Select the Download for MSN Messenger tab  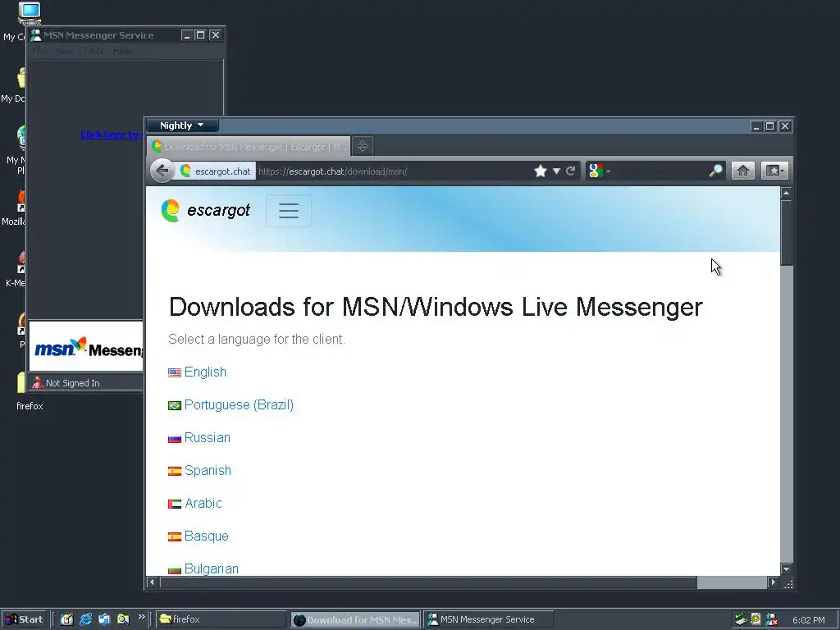pyautogui.click(x=249, y=146)
